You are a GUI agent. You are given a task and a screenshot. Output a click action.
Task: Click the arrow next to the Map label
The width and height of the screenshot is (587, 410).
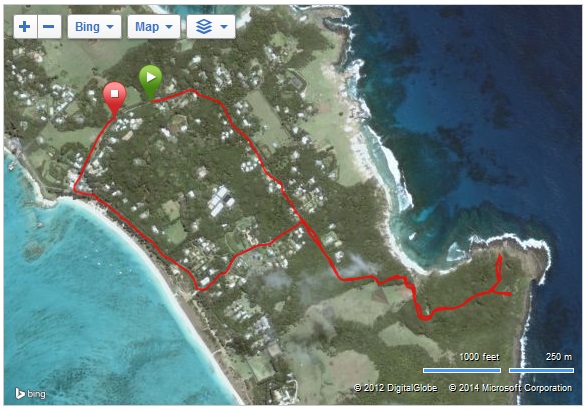tap(169, 27)
